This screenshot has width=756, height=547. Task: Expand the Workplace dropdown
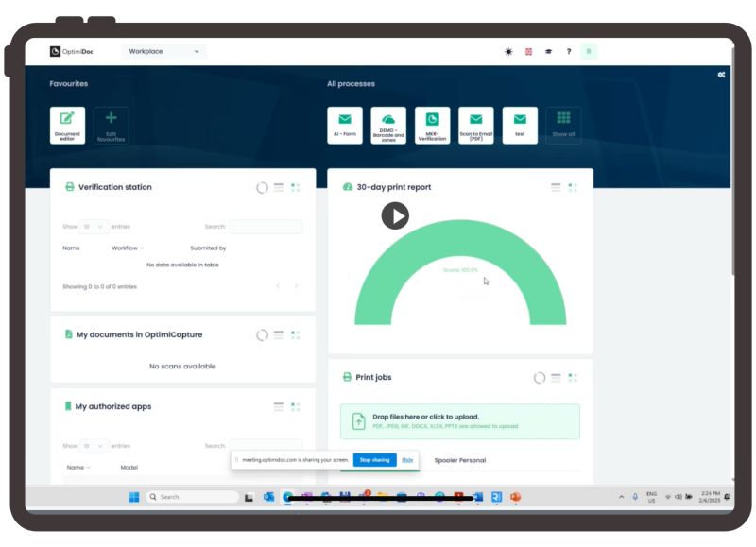pyautogui.click(x=164, y=52)
